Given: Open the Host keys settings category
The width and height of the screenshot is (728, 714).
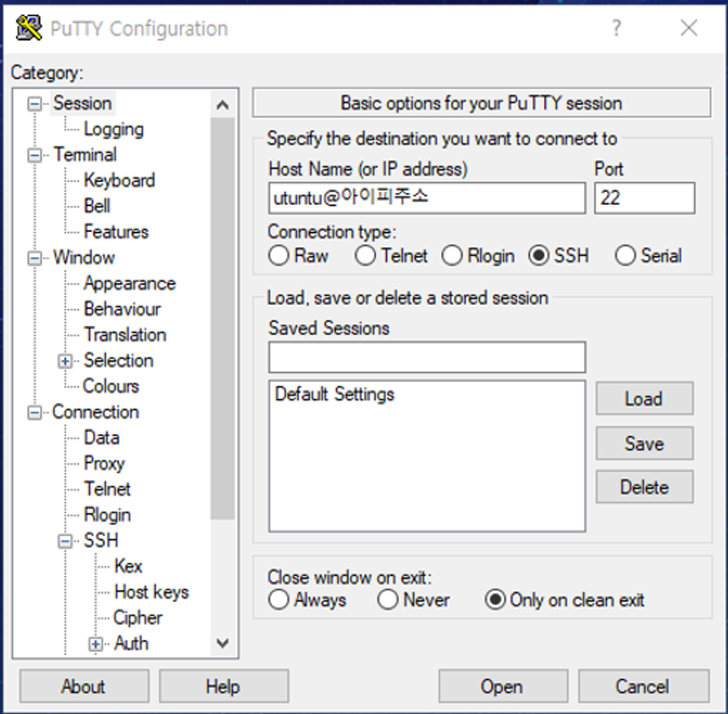Looking at the screenshot, I should coord(152,592).
